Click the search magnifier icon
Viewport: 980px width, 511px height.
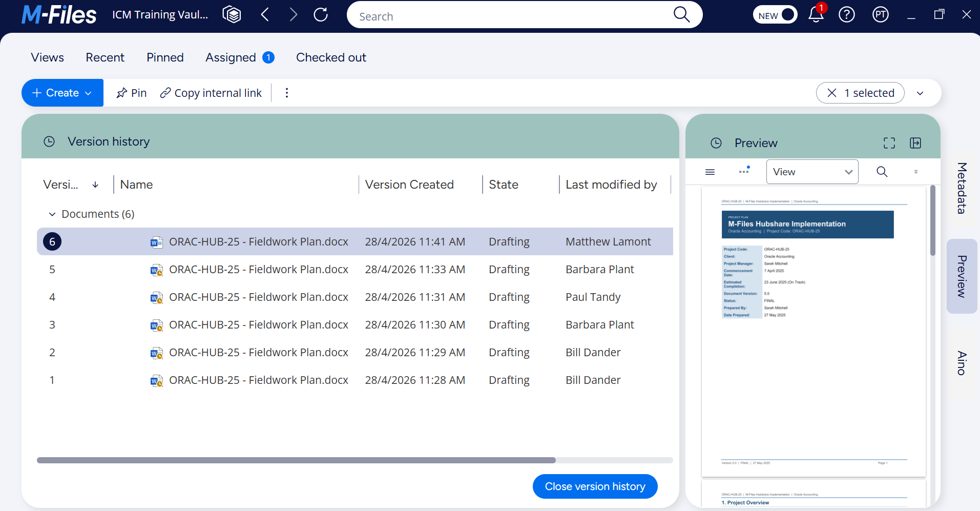681,14
